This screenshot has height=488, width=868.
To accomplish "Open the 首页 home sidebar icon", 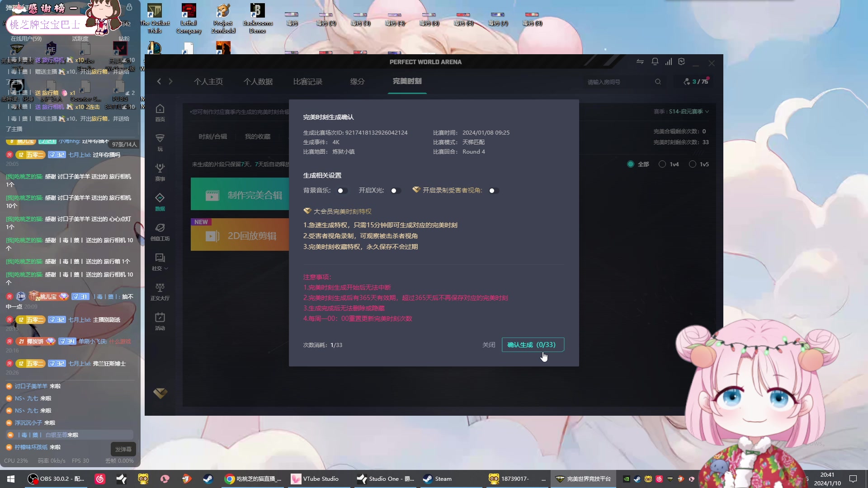I will click(160, 113).
